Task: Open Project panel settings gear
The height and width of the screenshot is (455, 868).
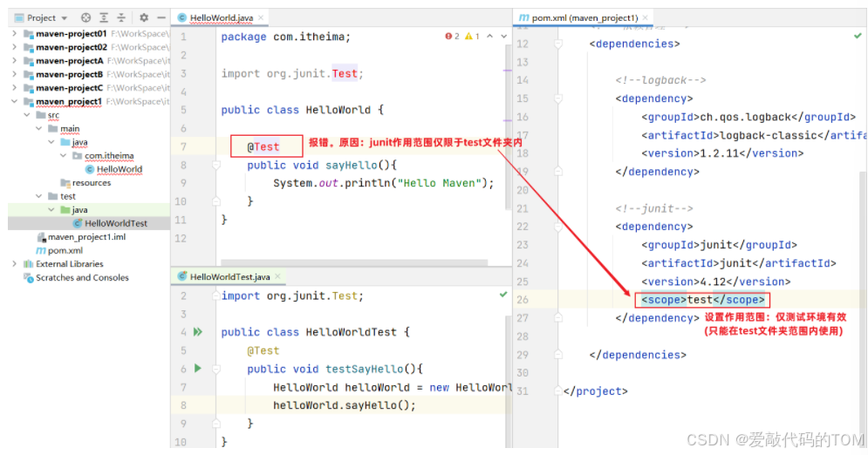Action: 143,17
